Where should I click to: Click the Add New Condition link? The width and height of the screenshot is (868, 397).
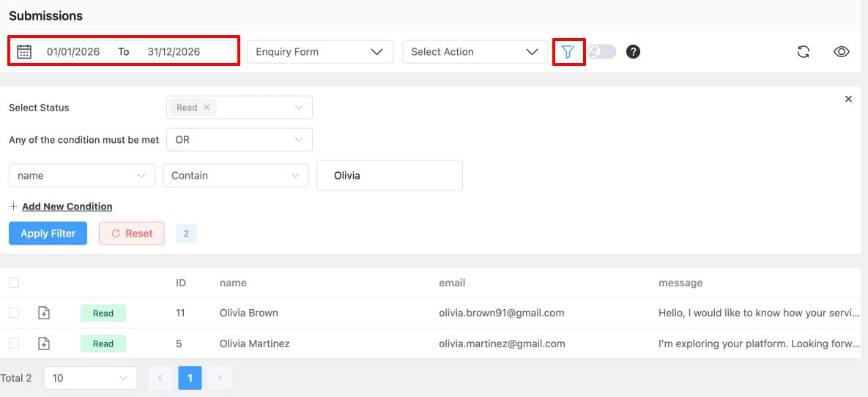point(67,207)
